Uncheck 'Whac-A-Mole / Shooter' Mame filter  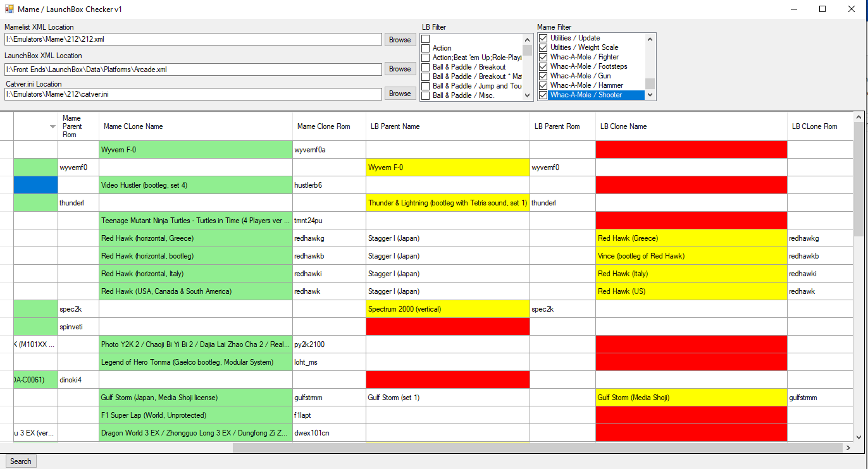click(543, 95)
